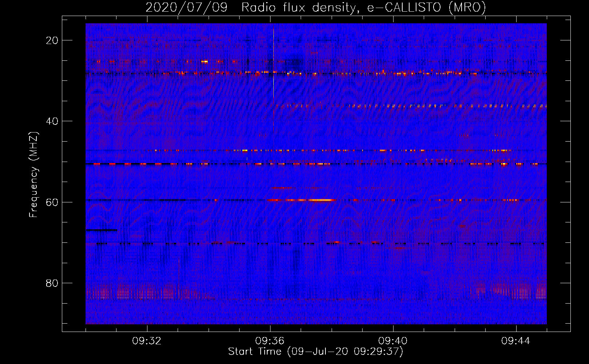589x364 pixels.
Task: Click the plot title 'Radio flux density, e-CALLISTO (MRO)'
Action: 364,7
